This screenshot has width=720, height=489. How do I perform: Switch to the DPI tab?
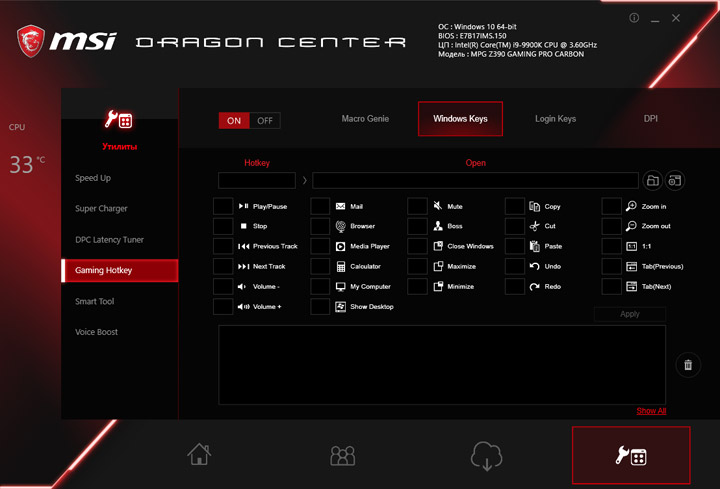coord(650,118)
